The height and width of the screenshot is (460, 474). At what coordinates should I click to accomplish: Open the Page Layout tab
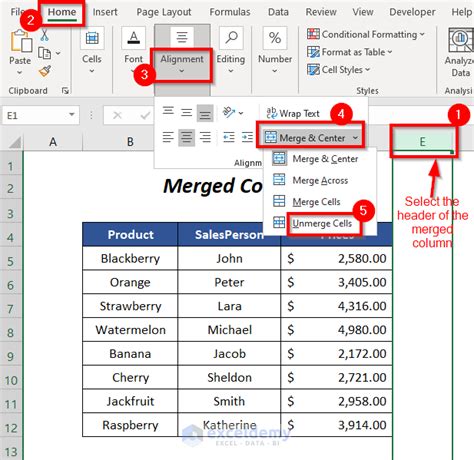click(164, 12)
